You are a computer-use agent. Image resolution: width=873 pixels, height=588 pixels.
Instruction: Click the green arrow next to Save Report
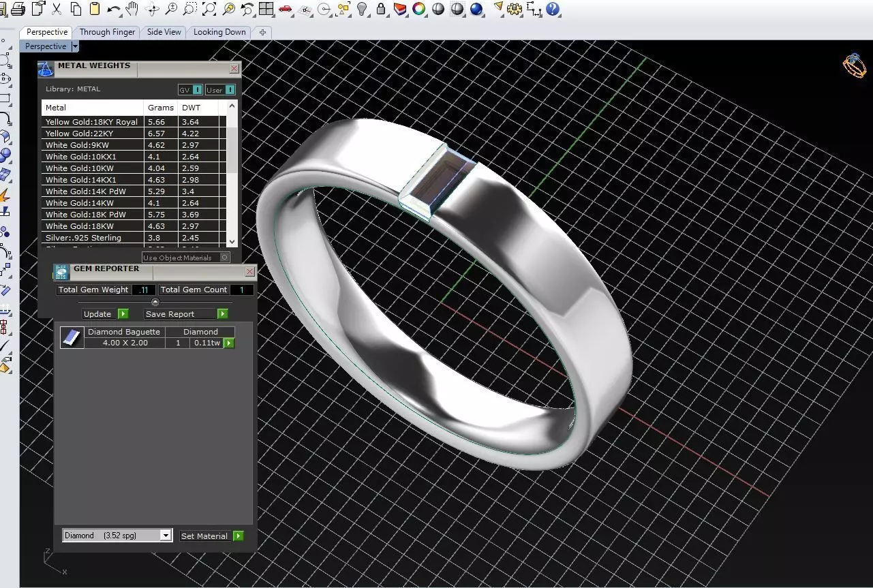point(222,314)
